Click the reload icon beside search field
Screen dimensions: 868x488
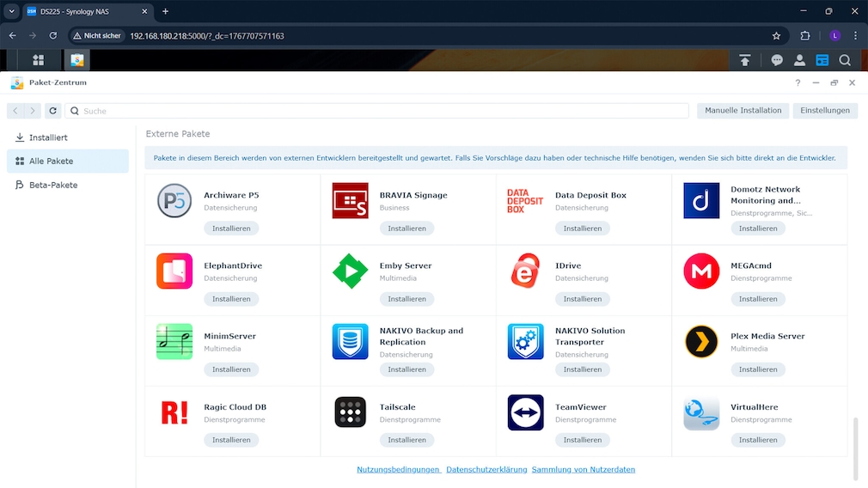[x=53, y=111]
